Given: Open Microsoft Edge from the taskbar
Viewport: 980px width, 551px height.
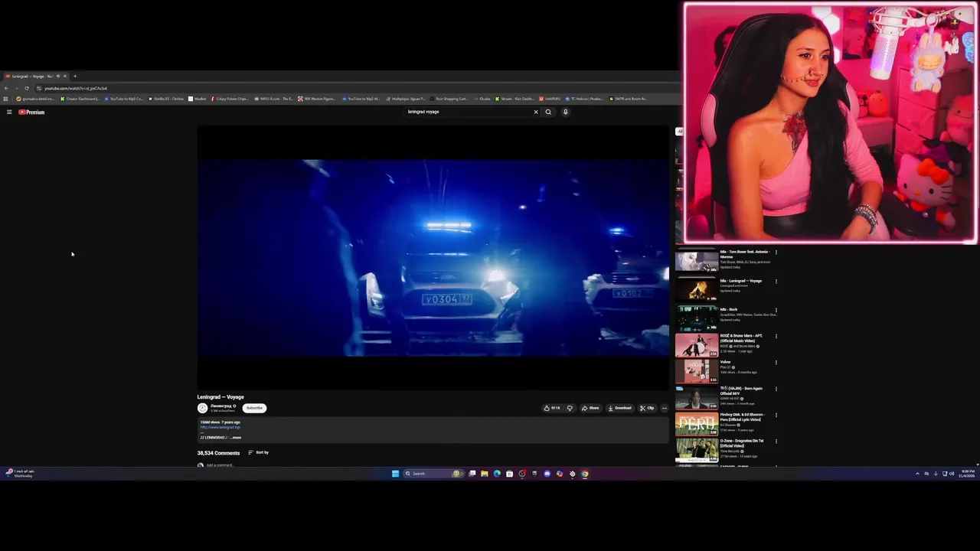Looking at the screenshot, I should point(497,474).
